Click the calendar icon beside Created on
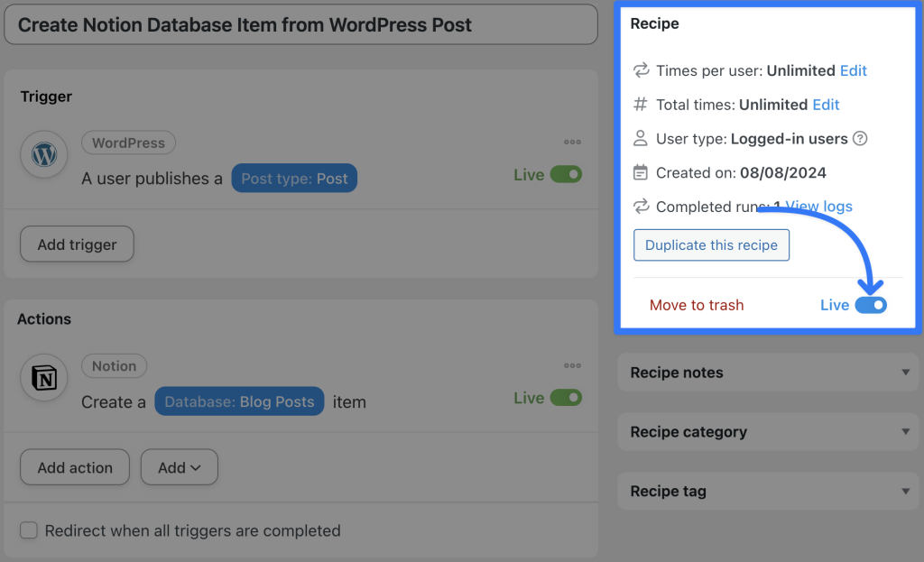The width and height of the screenshot is (924, 562). click(642, 172)
